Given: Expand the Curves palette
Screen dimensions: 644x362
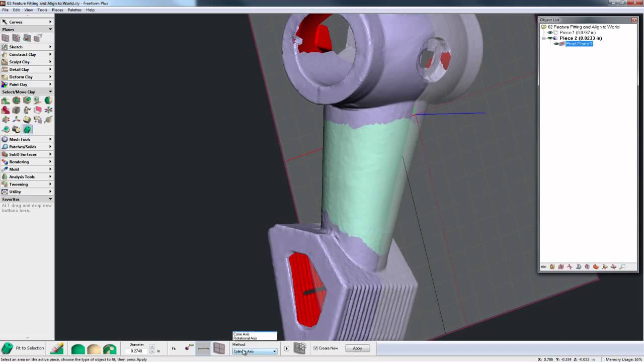Looking at the screenshot, I should coord(27,22).
